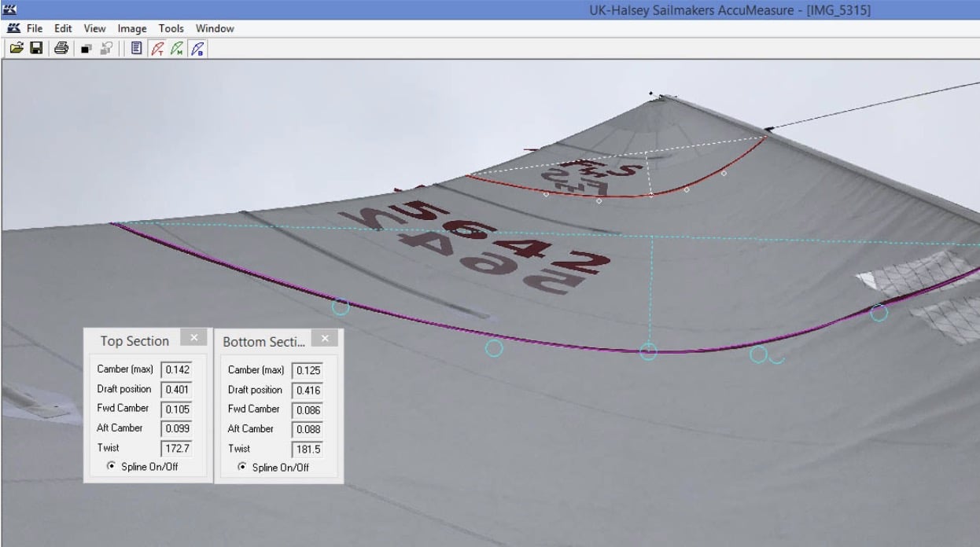Select the green Middle stripe spline tool
The width and height of the screenshot is (980, 547).
pyautogui.click(x=176, y=48)
